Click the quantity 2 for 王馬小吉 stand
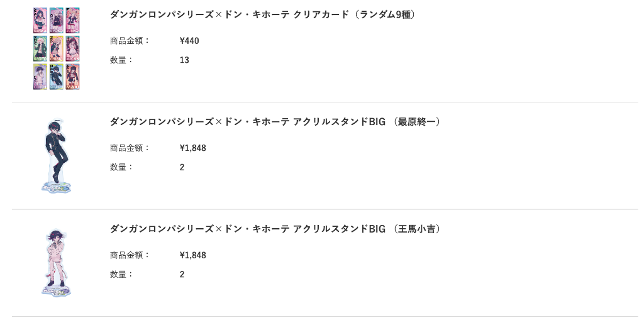Screen dimensions: 644x318 tap(182, 275)
